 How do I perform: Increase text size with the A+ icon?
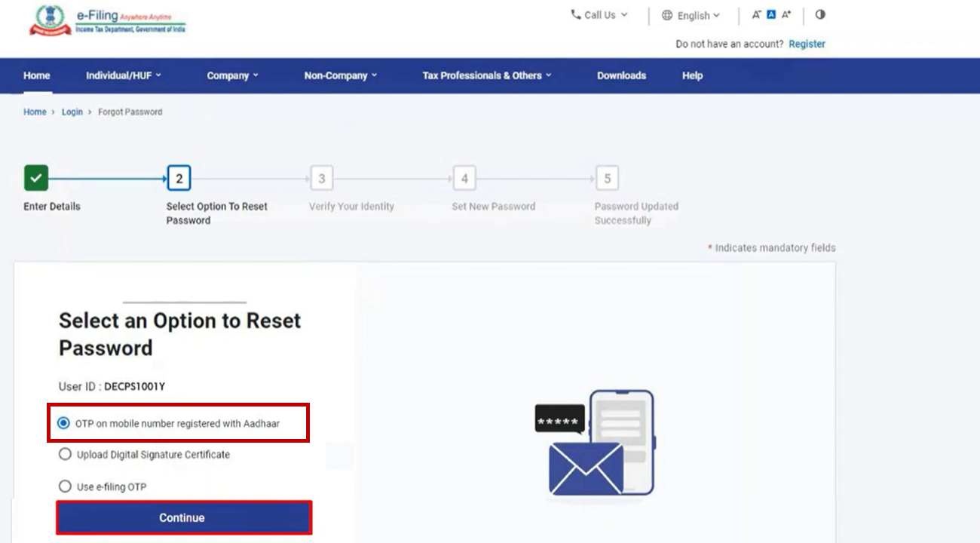pyautogui.click(x=786, y=14)
